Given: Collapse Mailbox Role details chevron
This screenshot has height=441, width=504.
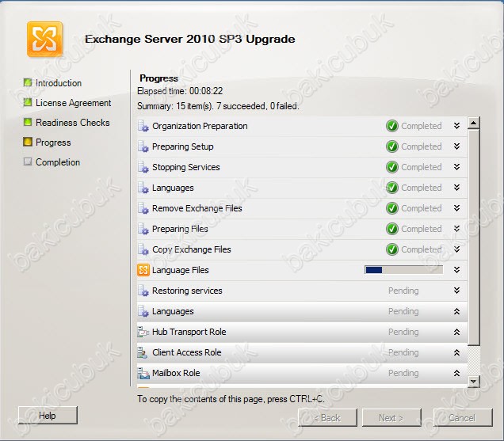Looking at the screenshot, I should [456, 373].
